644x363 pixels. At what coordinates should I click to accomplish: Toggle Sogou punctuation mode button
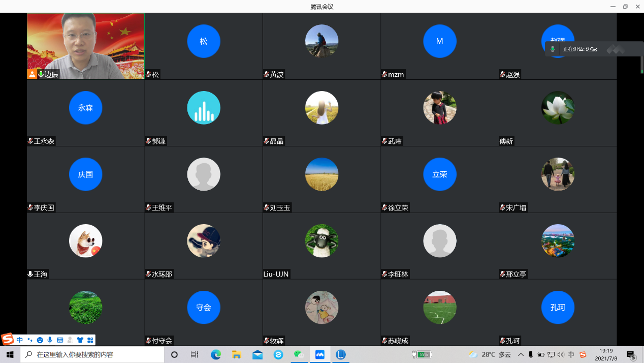pos(30,340)
